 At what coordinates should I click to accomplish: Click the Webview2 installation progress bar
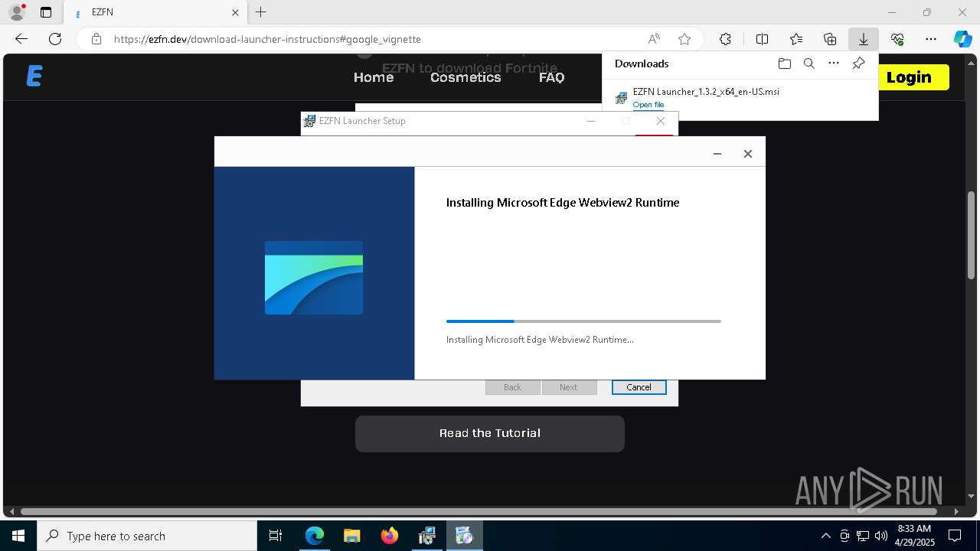(583, 321)
